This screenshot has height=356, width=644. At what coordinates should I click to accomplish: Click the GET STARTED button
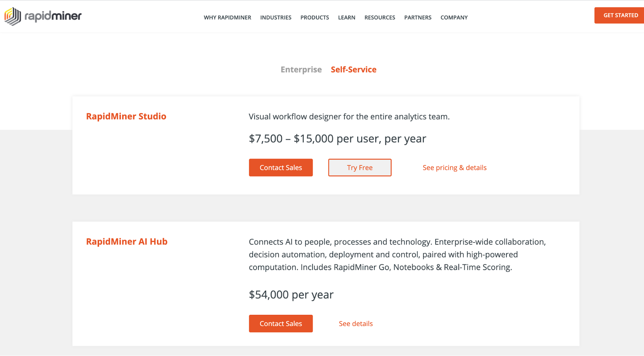point(618,15)
